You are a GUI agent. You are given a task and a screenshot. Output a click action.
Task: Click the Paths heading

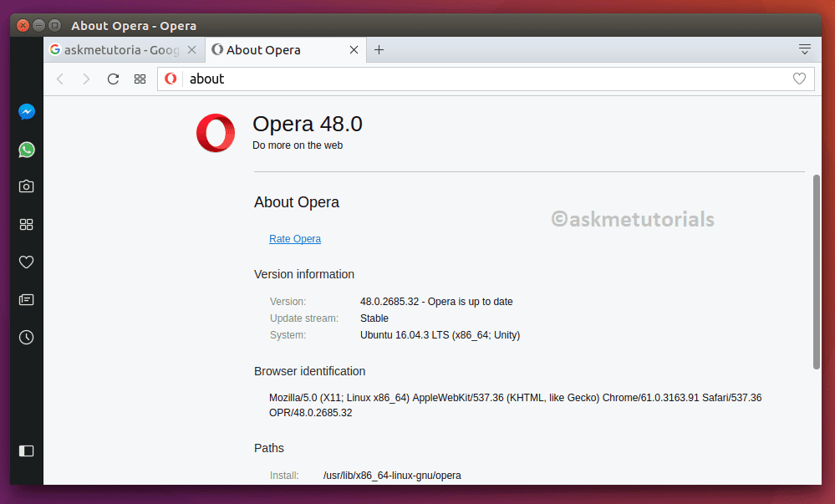tap(269, 448)
